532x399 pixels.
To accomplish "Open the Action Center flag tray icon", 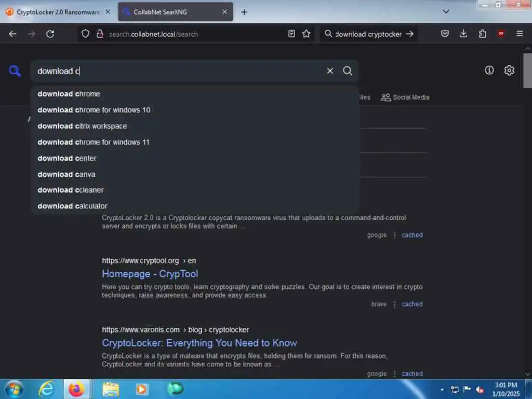I will 467,389.
